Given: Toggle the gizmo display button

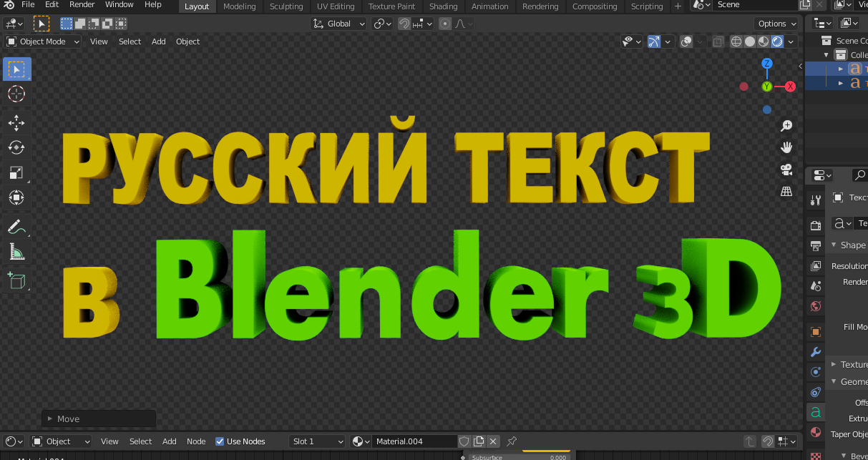Looking at the screenshot, I should (x=654, y=41).
